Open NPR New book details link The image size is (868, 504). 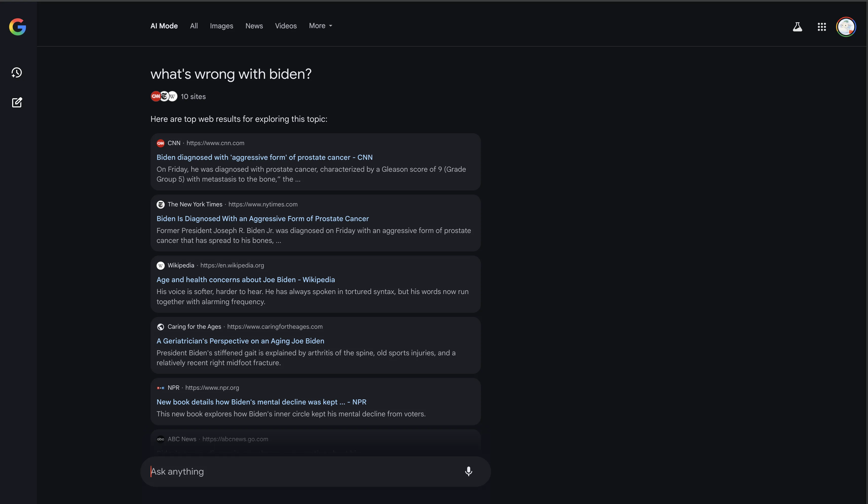pyautogui.click(x=261, y=402)
